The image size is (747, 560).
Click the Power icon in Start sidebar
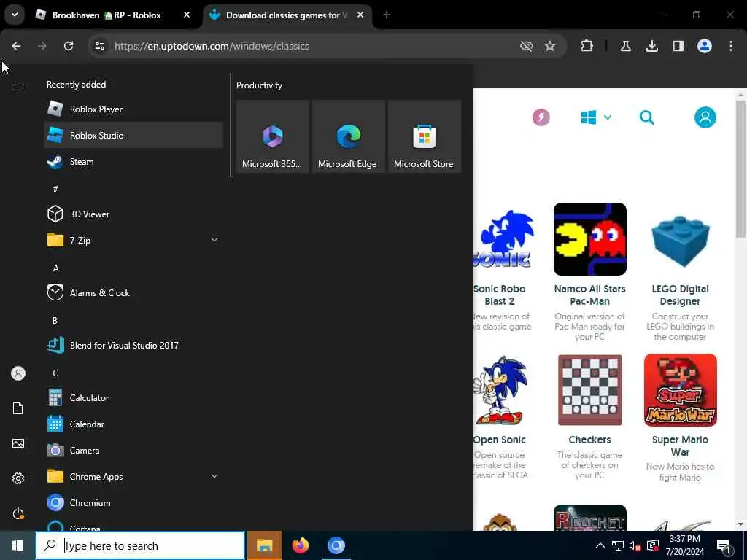coord(18,513)
